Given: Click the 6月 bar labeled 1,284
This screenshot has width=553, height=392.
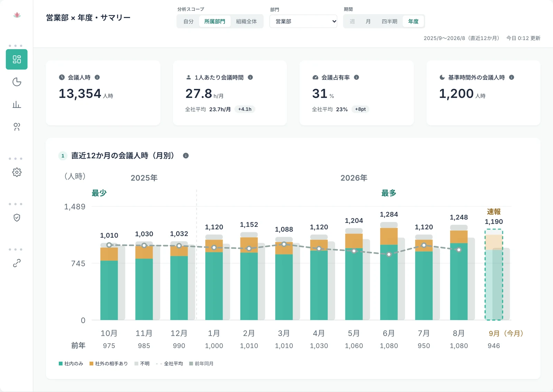Looking at the screenshot, I should pos(389,271).
